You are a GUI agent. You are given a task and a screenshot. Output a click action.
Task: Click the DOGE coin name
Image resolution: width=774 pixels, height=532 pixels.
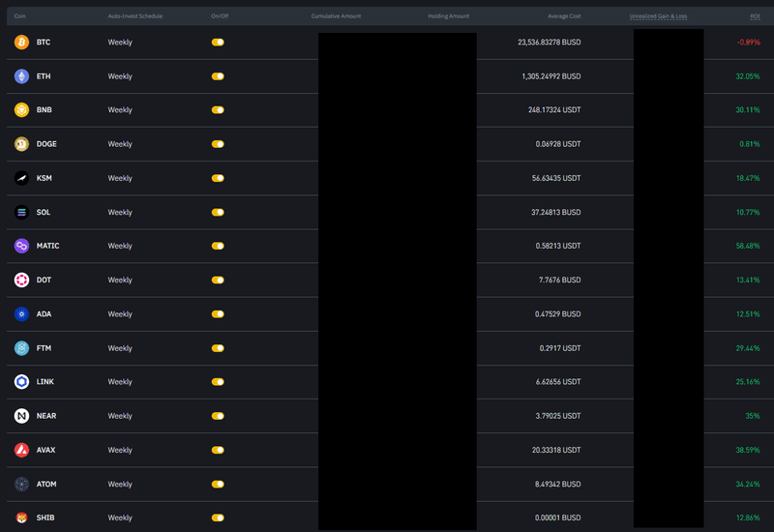pos(46,143)
